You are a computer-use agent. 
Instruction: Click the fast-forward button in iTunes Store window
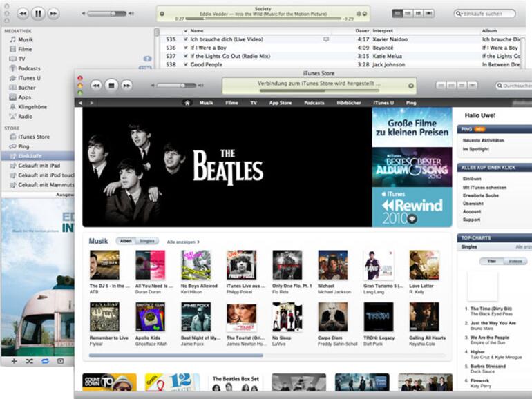126,86
